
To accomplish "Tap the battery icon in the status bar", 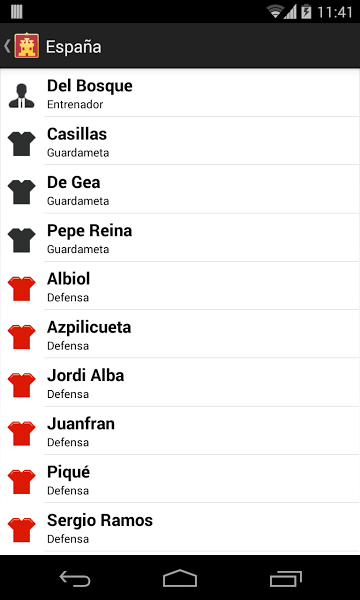I will tap(306, 11).
